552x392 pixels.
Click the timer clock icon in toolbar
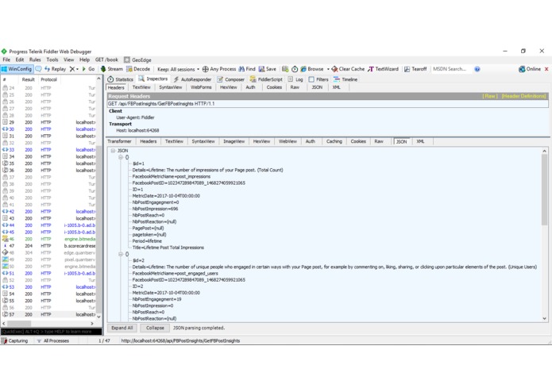click(295, 69)
